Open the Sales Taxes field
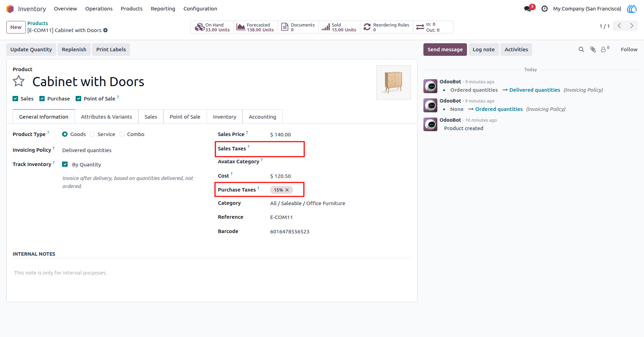Screen dimensions: 644x337 pos(340,149)
